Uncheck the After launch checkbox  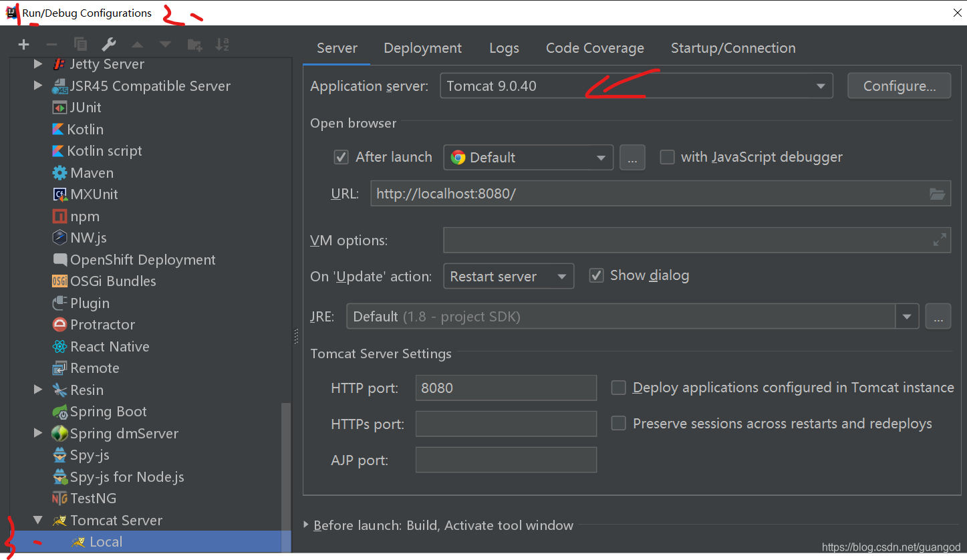(341, 157)
